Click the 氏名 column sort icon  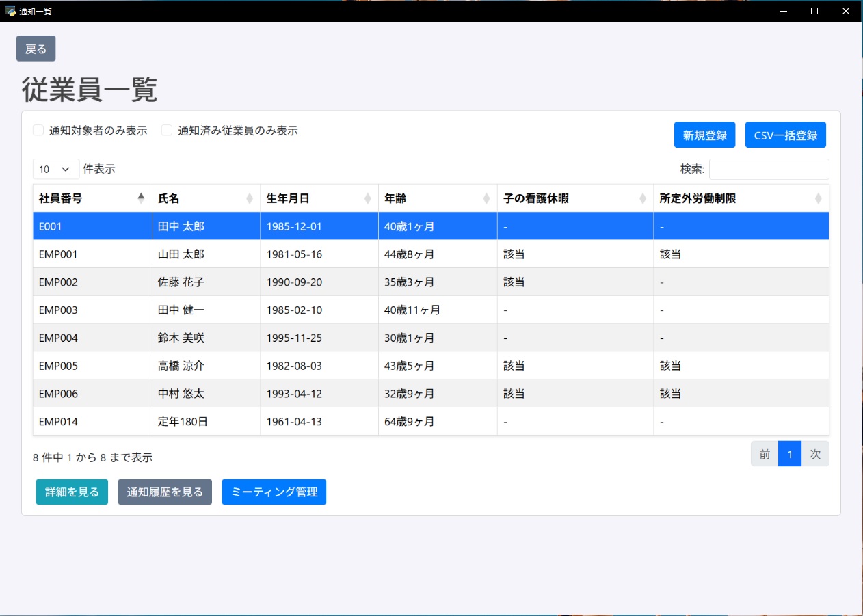[x=250, y=198]
